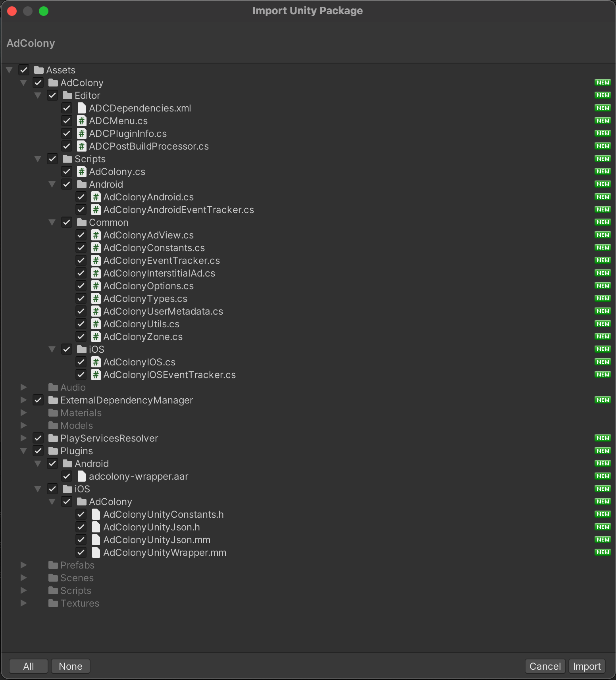Screen dimensions: 616x680
Task: Expand the Prefabs folder arrow
Action: click(x=24, y=565)
